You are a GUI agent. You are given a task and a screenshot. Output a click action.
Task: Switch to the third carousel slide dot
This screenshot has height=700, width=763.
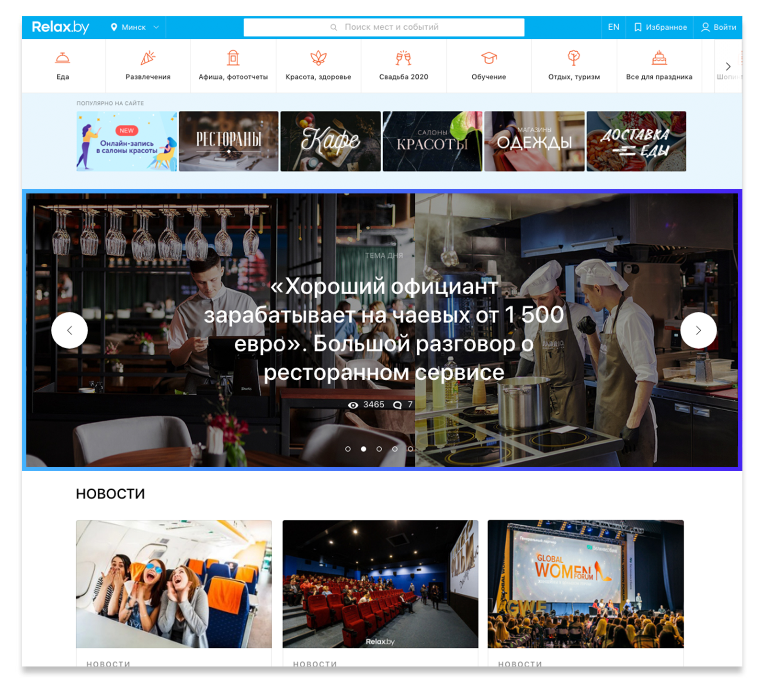379,449
